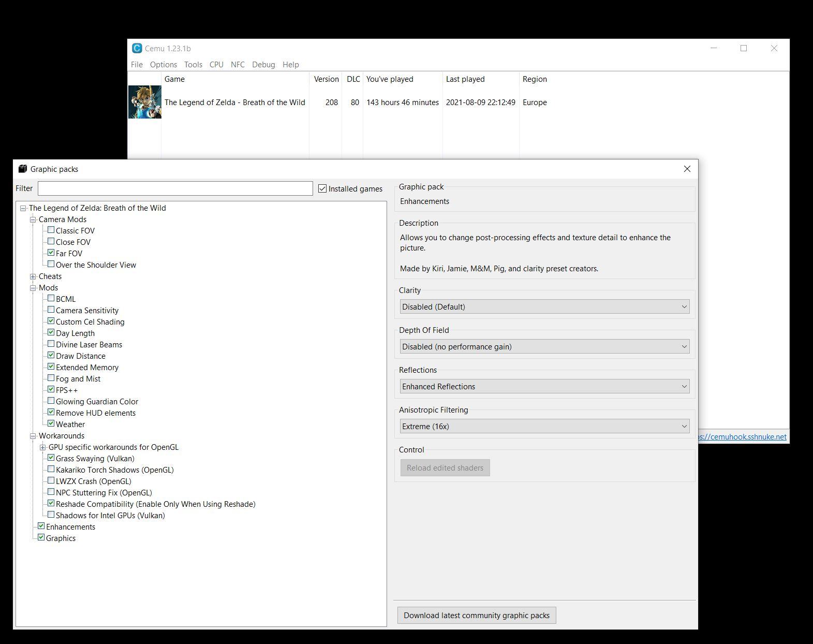Viewport: 813px width, 644px height.
Task: Click the Region column header
Action: [535, 79]
